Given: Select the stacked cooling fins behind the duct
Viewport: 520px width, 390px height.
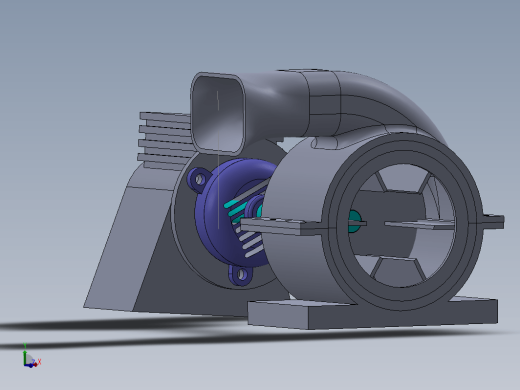Looking at the screenshot, I should [165, 141].
